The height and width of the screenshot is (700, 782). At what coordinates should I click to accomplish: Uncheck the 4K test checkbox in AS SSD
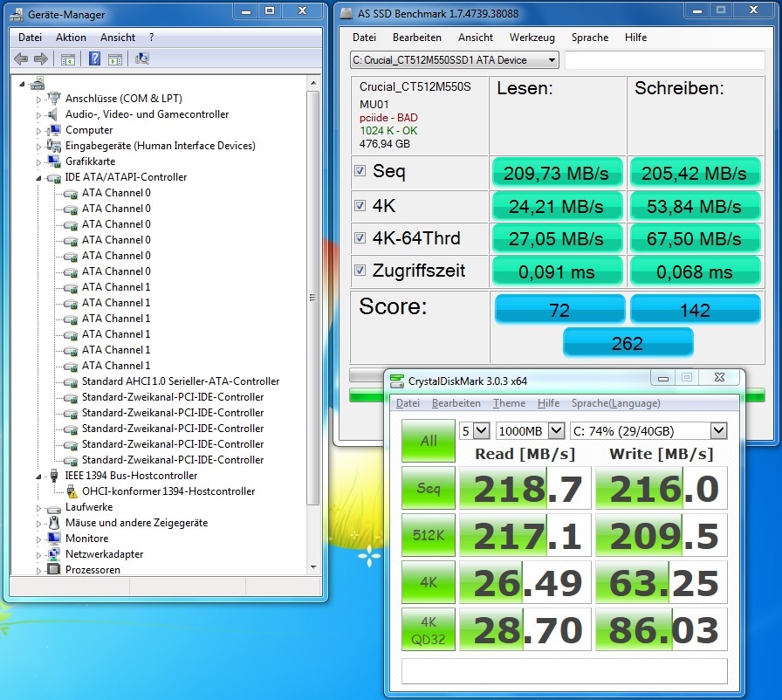(x=360, y=205)
